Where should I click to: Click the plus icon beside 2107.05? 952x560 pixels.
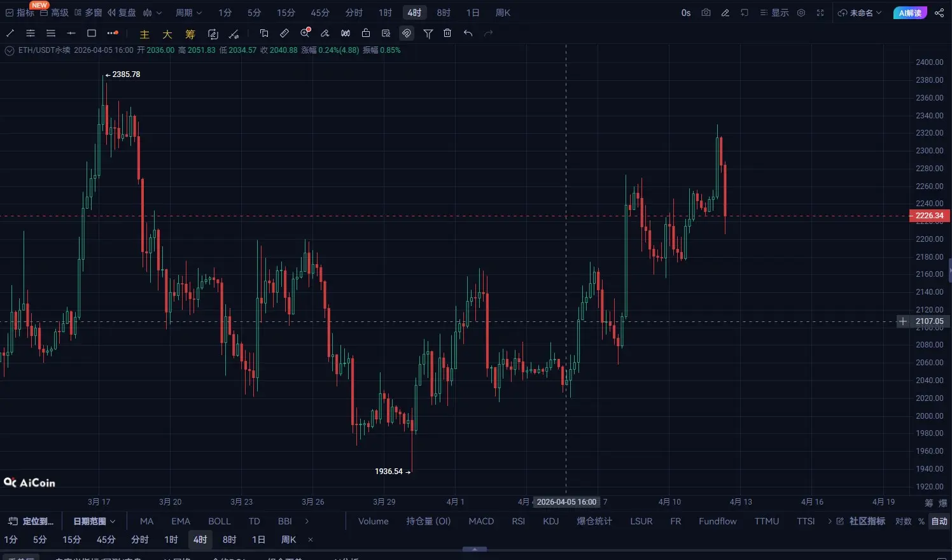pos(902,321)
